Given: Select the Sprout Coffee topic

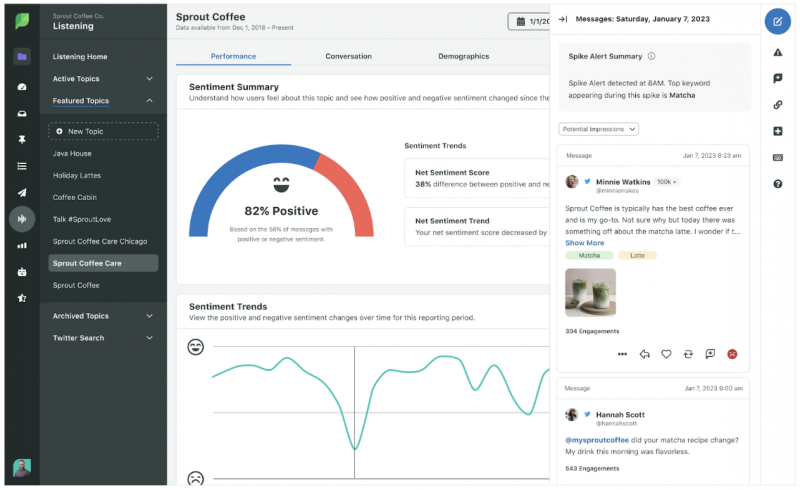Looking at the screenshot, I should click(x=76, y=285).
